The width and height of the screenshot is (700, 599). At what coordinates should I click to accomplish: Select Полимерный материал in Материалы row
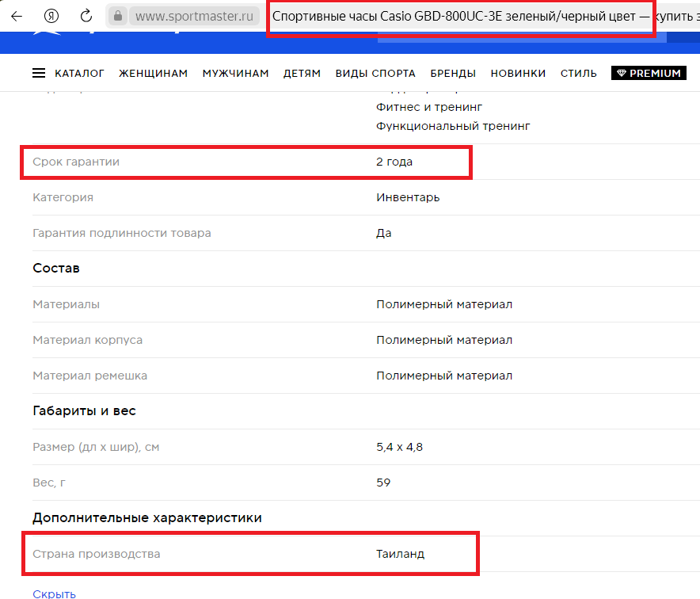click(x=444, y=304)
